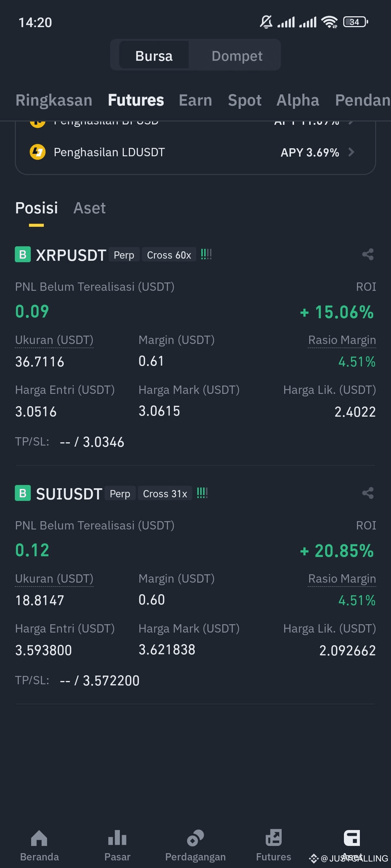Tap the share icon for SUIUSDT position

click(x=368, y=493)
